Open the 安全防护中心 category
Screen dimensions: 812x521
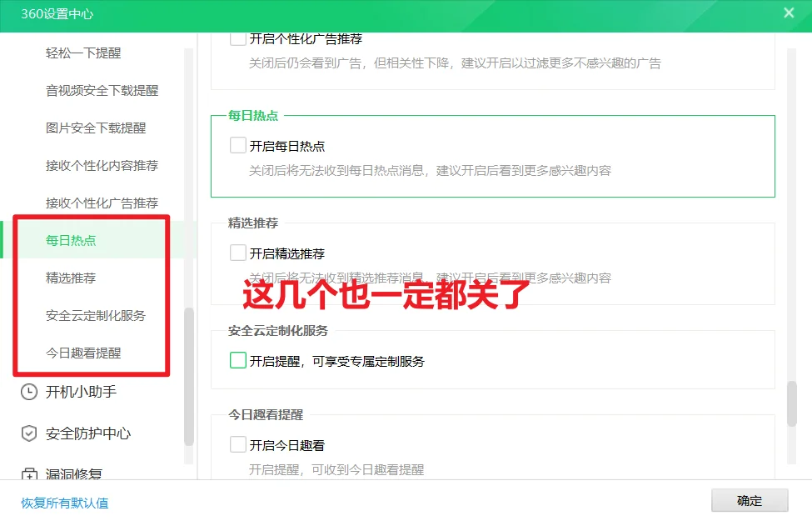[x=88, y=433]
